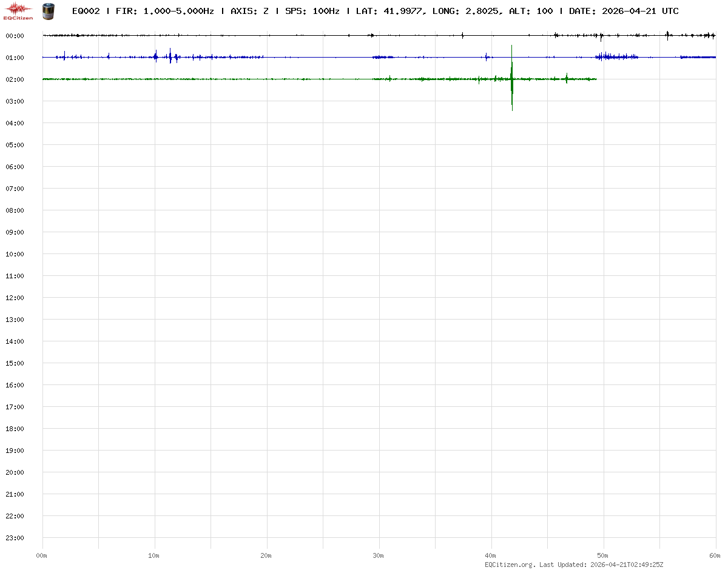Click the 60m label on the time axis
Viewport: 728px width, 570px height.
click(x=715, y=555)
